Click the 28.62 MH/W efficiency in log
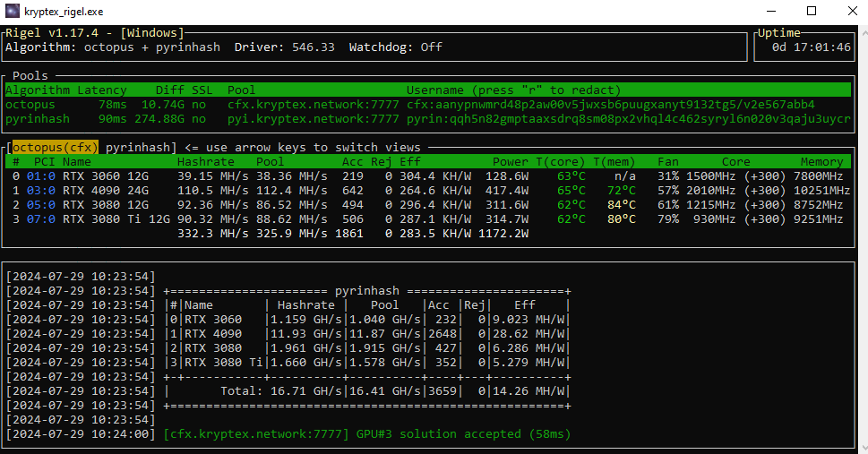Image resolution: width=868 pixels, height=454 pixels. coord(529,334)
